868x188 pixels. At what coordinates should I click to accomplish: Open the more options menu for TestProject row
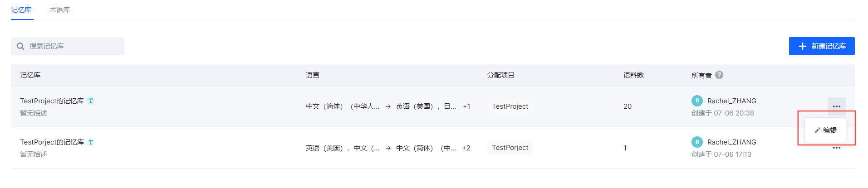coord(836,106)
